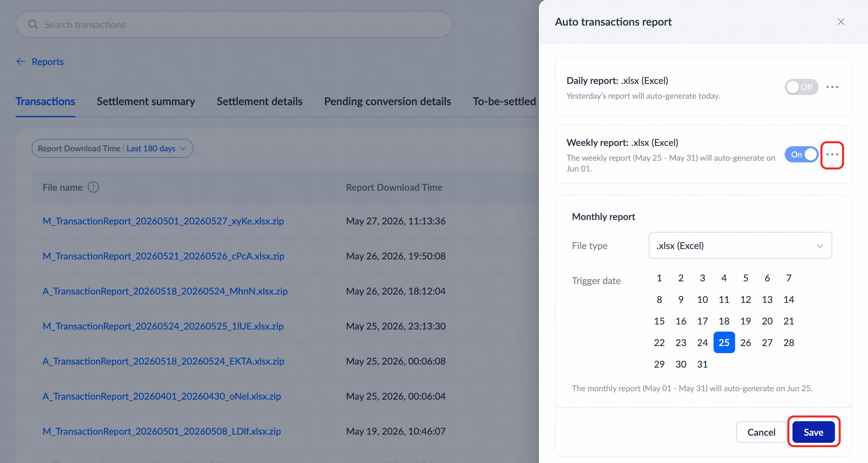Click the May 19, 2026, 10:46:07 timestamp
Image resolution: width=868 pixels, height=463 pixels.
pyautogui.click(x=396, y=431)
